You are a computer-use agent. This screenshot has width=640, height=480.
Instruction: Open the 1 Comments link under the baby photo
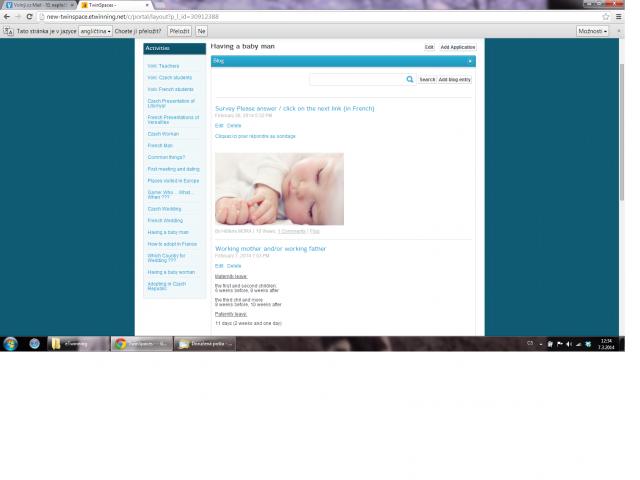(x=291, y=231)
